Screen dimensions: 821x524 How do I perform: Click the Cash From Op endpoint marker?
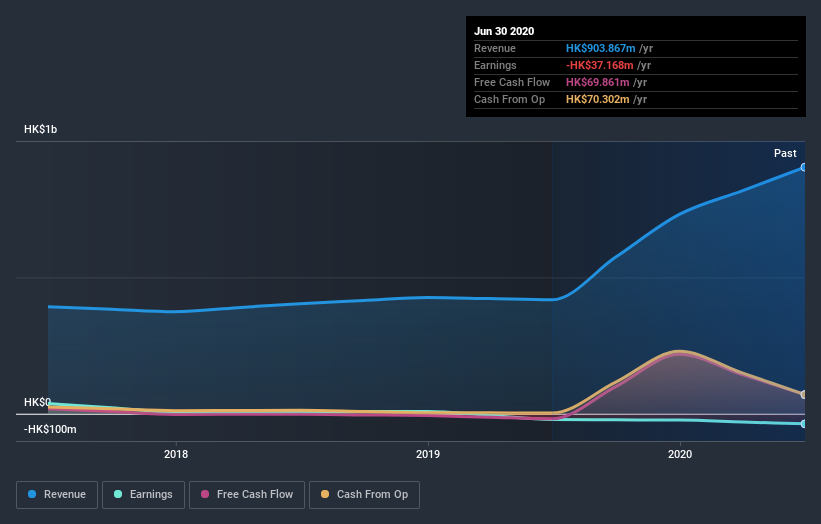pyautogui.click(x=804, y=394)
